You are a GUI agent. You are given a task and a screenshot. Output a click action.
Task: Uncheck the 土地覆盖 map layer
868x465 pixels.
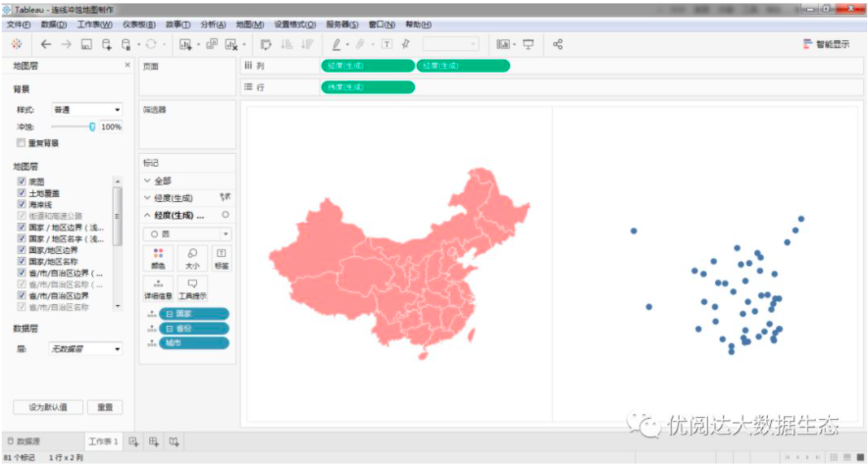pos(22,193)
